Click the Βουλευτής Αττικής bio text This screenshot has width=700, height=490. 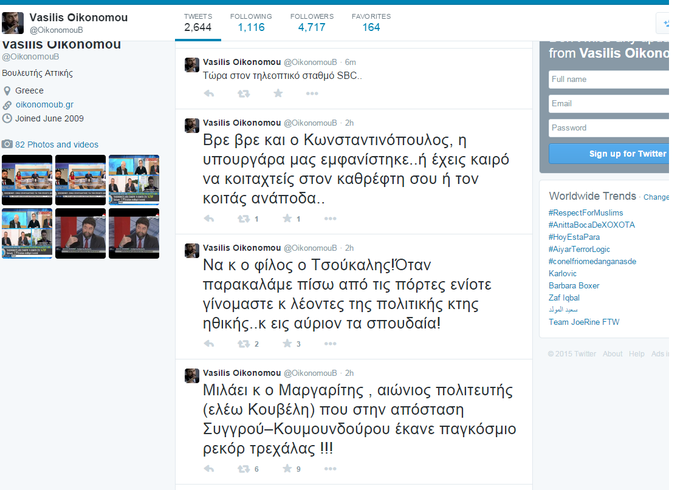[37, 73]
